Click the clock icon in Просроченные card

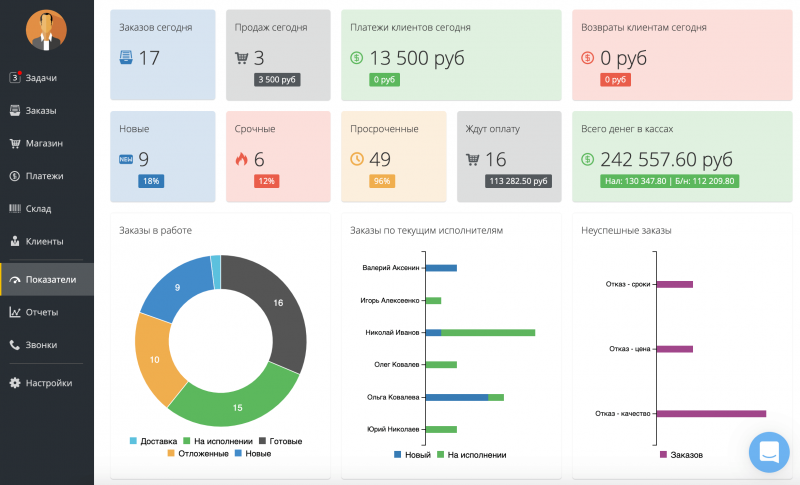tap(357, 159)
